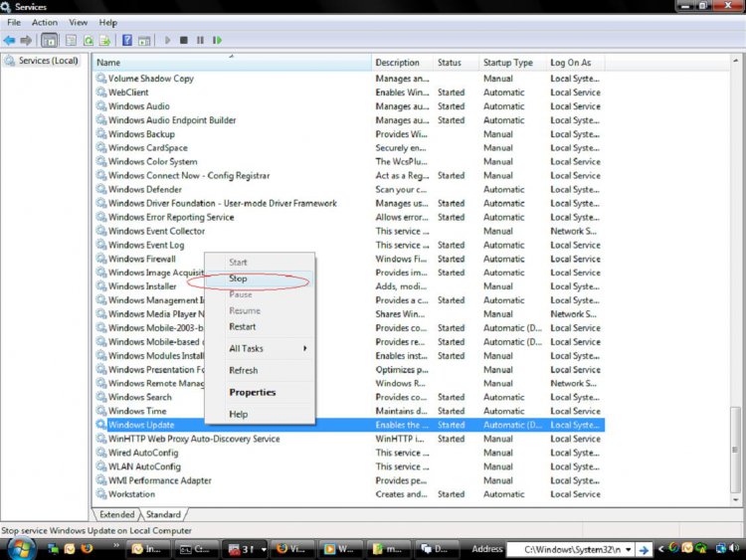
Task: Click gear icon beside Windows Defender
Action: 100,189
